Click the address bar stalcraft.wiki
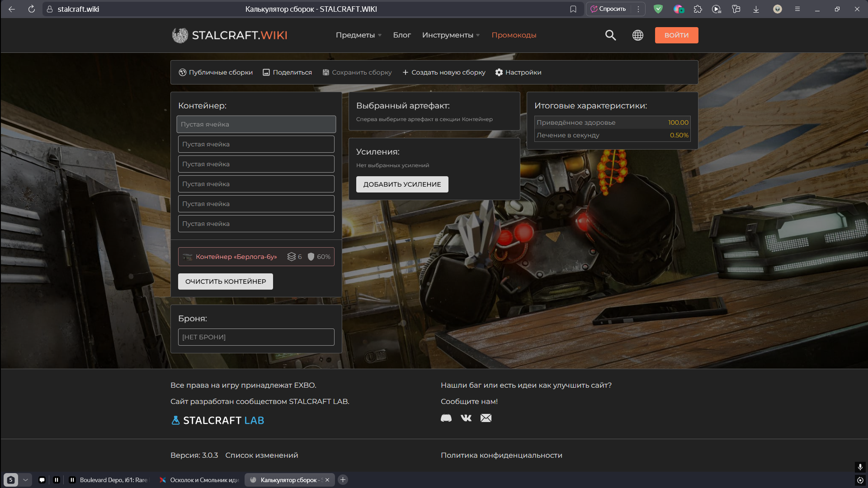 coord(78,9)
